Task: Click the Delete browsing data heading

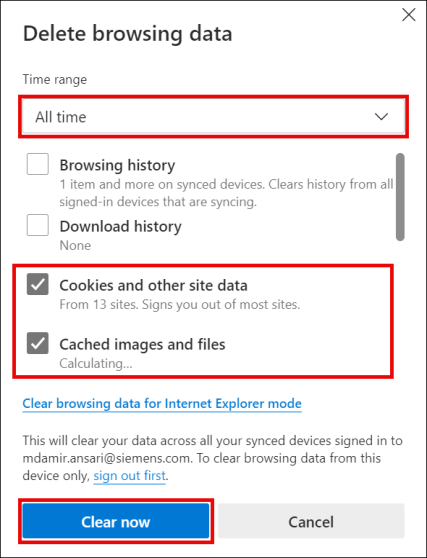Action: tap(127, 34)
